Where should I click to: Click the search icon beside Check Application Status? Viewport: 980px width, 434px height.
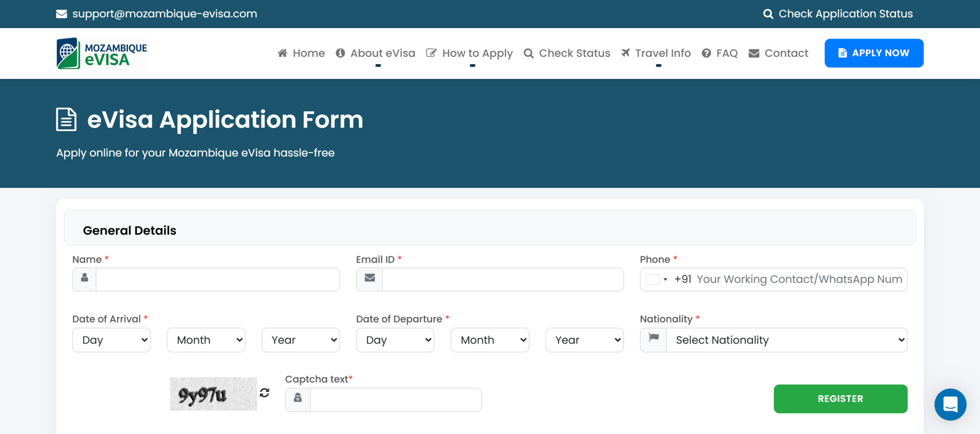pyautogui.click(x=767, y=14)
